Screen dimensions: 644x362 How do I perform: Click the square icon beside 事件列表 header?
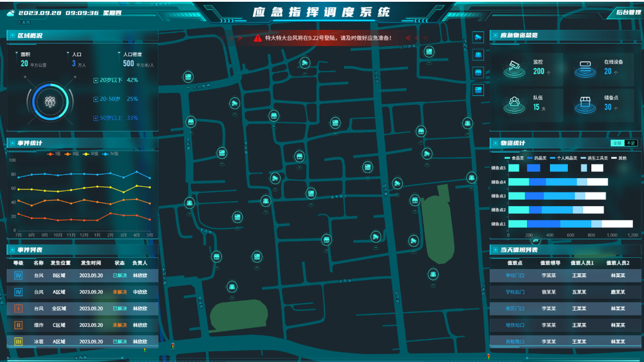[12, 250]
